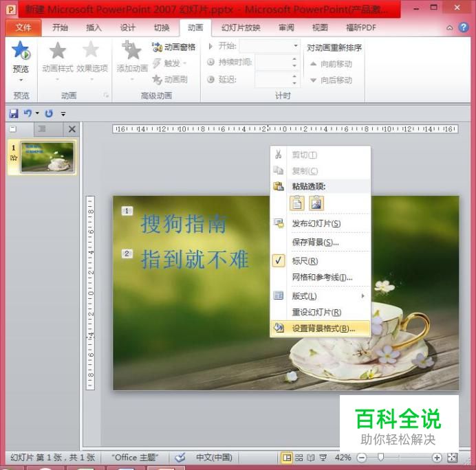Screen dimensions: 476x470
Task: Click animation marker 2 on the slide
Action: pos(127,253)
